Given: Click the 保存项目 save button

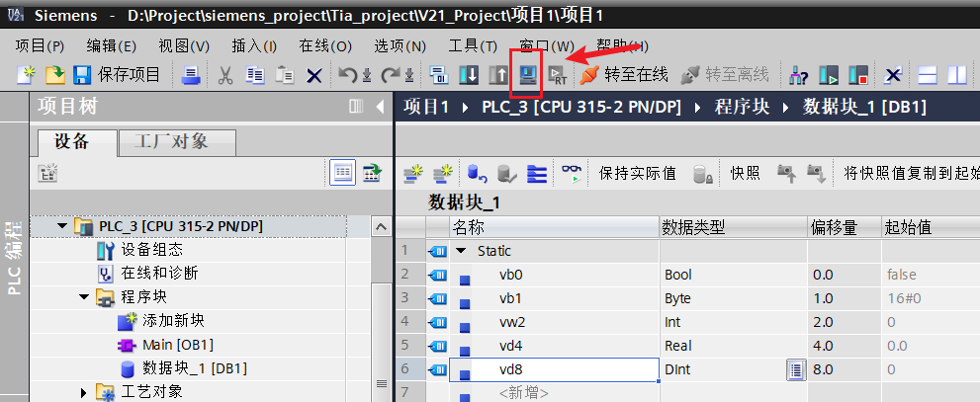Looking at the screenshot, I should click(117, 75).
